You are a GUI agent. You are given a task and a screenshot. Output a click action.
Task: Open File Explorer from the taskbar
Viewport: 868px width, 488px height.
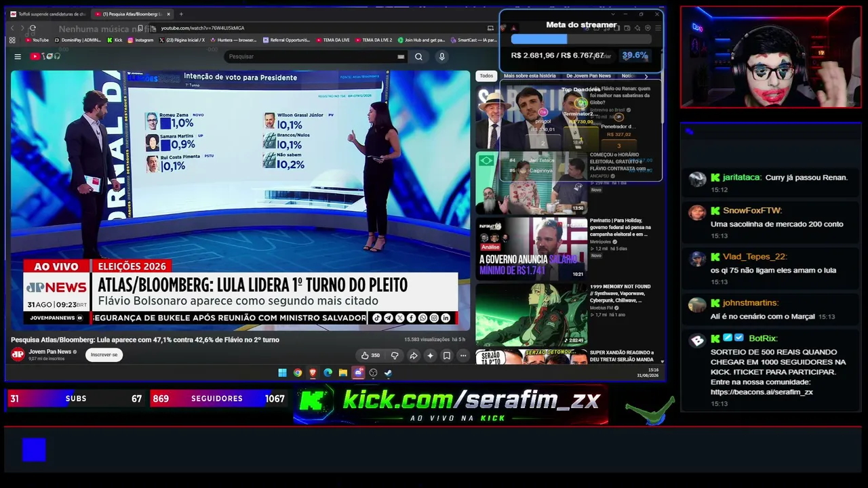tap(343, 373)
